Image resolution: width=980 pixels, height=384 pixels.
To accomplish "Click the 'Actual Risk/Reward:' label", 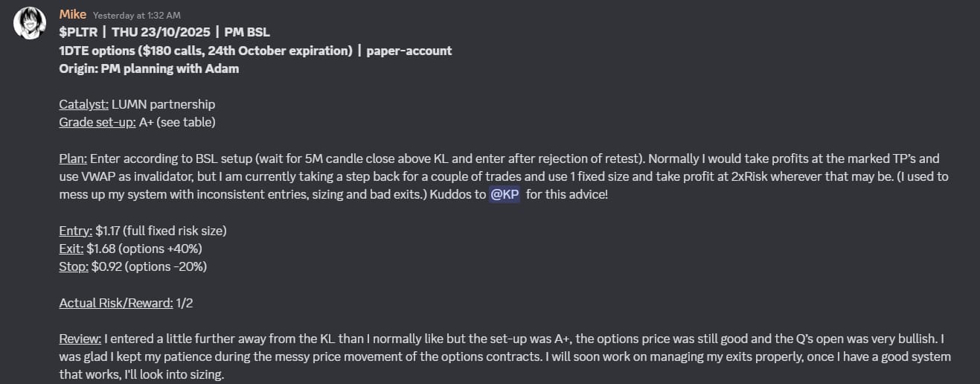I will (x=116, y=302).
